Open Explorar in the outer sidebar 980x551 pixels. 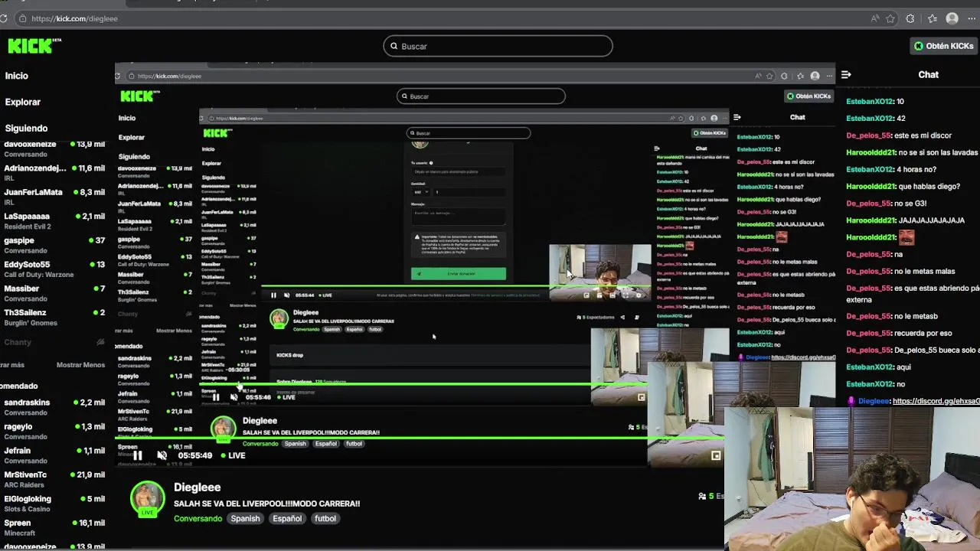23,102
